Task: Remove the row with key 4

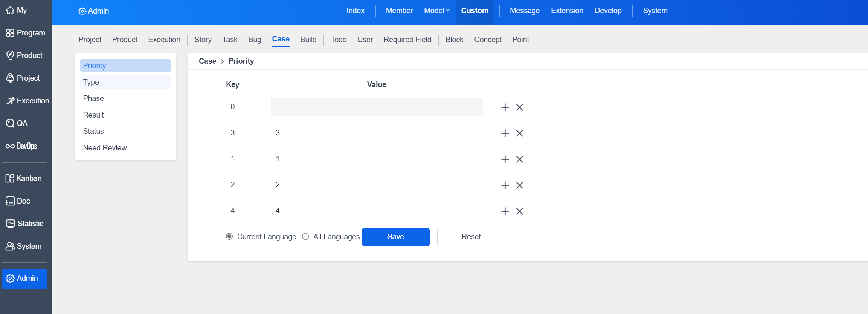Action: 519,211
